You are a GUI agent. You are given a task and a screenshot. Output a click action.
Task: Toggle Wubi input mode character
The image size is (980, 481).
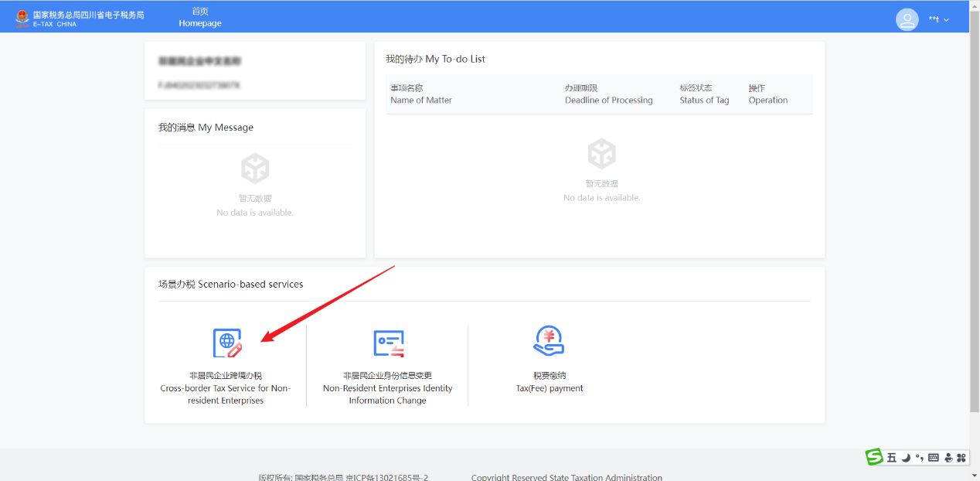coord(891,457)
